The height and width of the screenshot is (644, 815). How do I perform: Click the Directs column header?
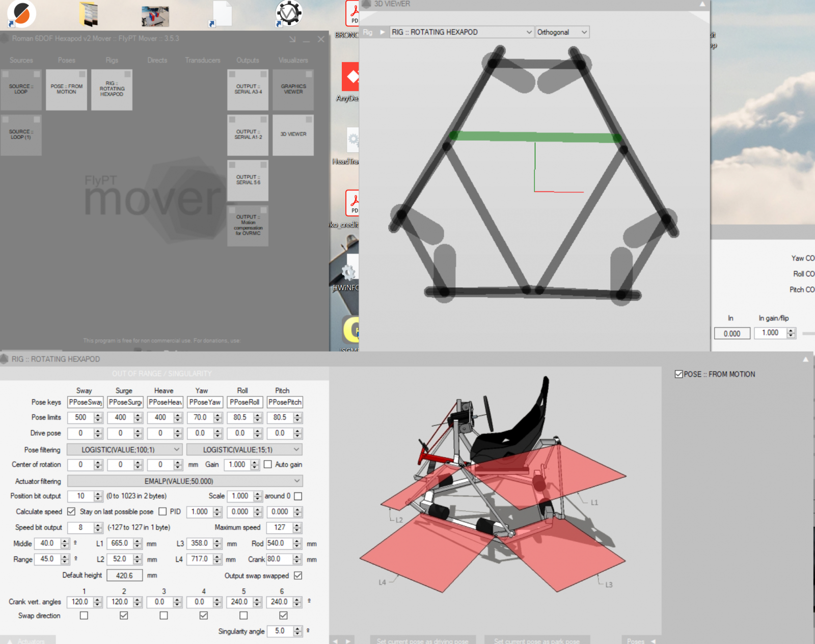(x=157, y=60)
